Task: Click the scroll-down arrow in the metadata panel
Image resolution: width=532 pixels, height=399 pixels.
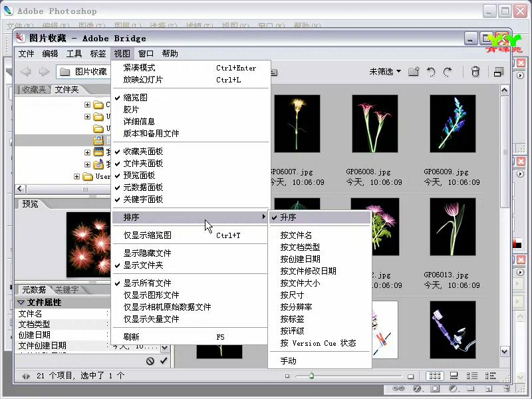Action: pyautogui.click(x=164, y=348)
